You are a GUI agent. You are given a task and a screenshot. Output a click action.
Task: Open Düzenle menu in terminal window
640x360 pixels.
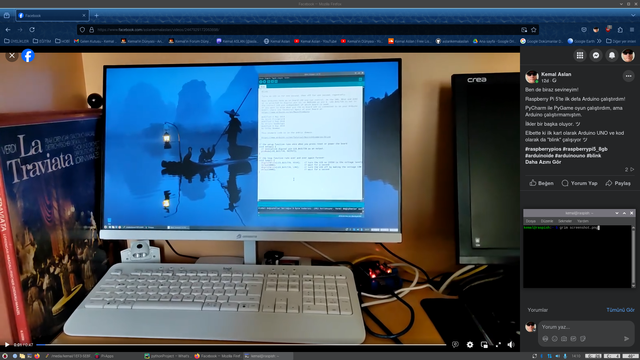(547, 221)
